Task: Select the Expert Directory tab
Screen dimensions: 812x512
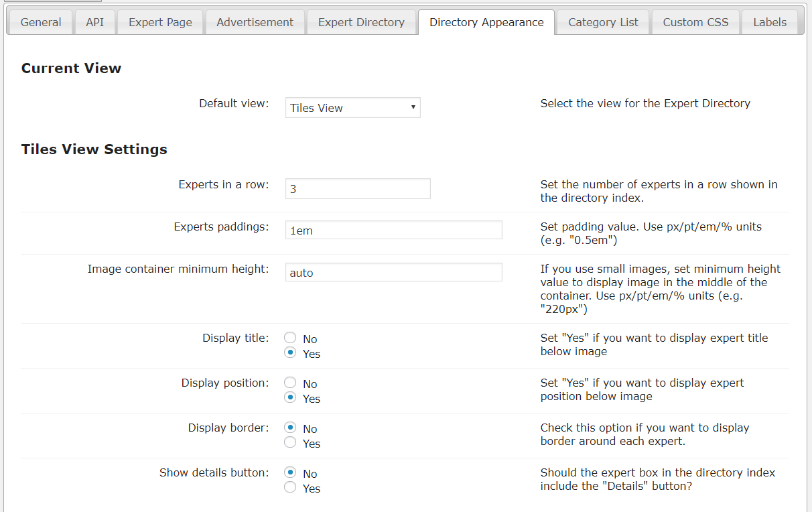Action: point(361,22)
